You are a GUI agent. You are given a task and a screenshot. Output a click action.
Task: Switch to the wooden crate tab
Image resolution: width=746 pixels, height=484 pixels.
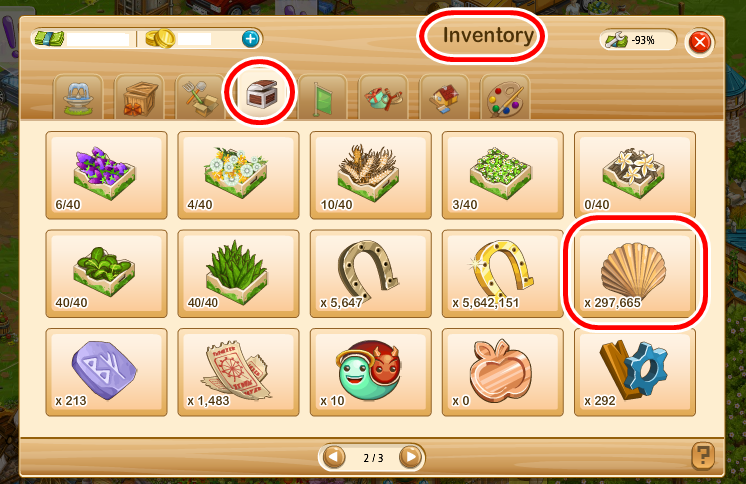(139, 97)
